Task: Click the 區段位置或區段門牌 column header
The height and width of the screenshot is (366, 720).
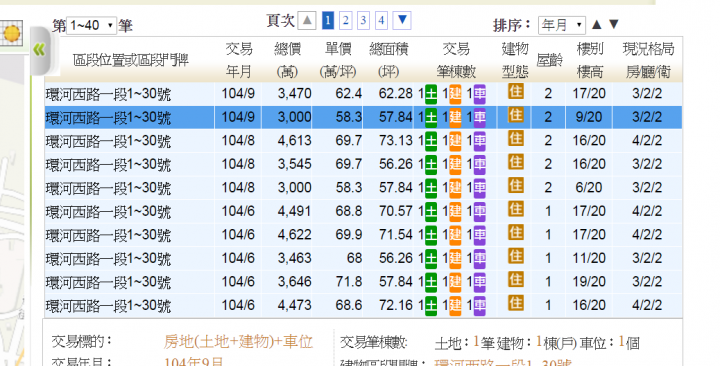Action: (x=130, y=60)
